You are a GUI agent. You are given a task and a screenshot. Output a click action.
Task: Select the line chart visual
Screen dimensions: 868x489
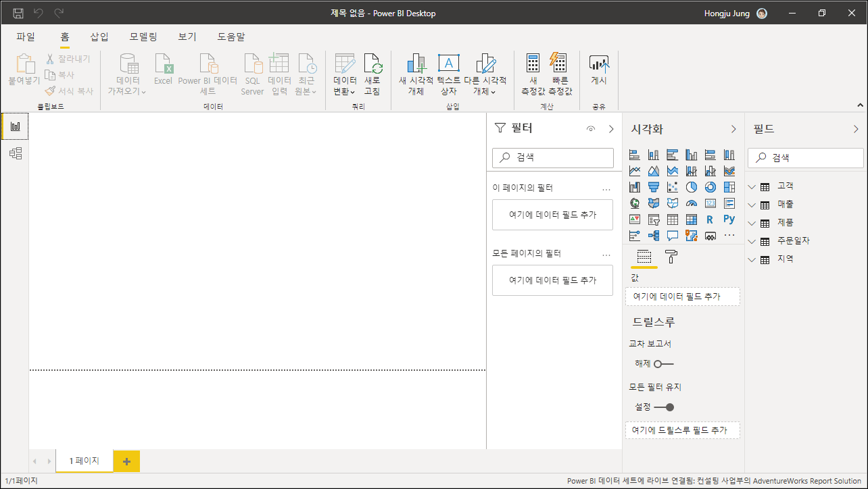(634, 171)
